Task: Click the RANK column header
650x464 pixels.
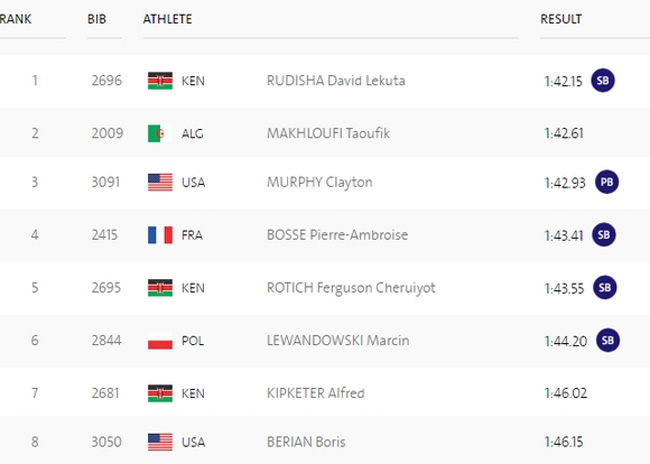Action: click(x=15, y=19)
